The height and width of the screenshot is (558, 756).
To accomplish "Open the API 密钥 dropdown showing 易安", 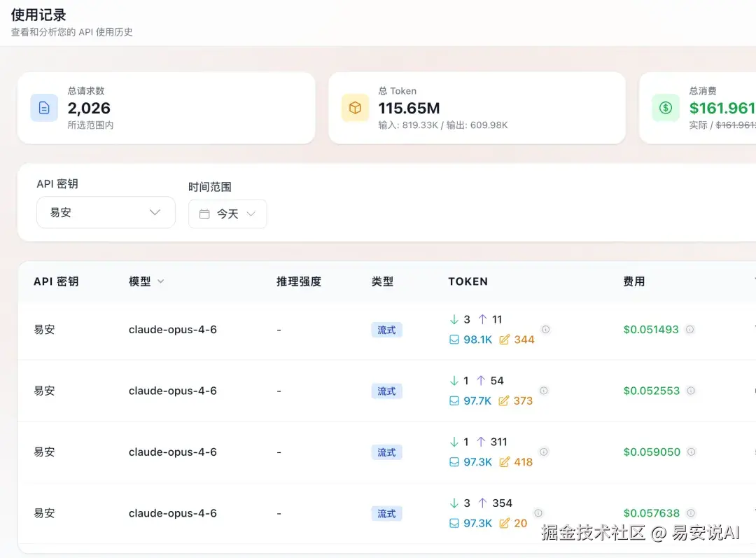I will click(x=106, y=212).
